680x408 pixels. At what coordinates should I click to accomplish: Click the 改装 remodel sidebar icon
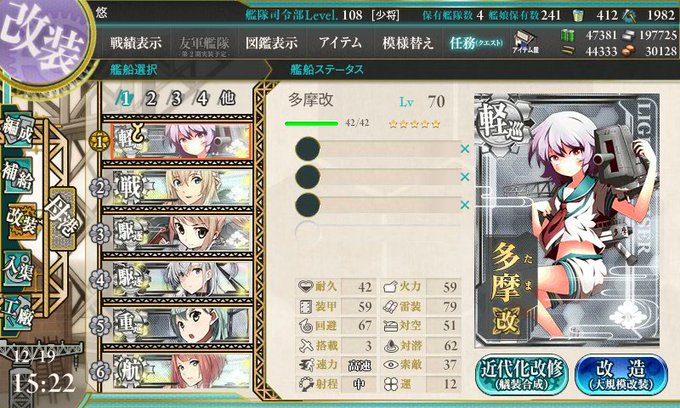tap(20, 221)
